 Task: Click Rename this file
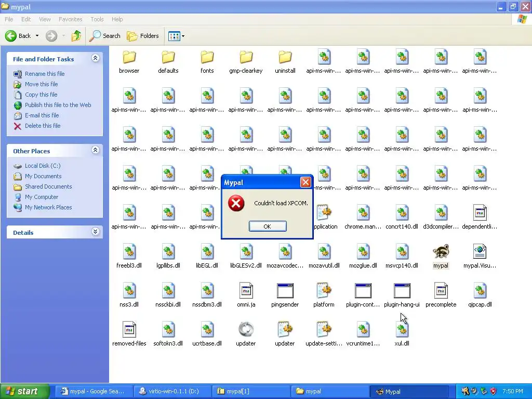(45, 74)
